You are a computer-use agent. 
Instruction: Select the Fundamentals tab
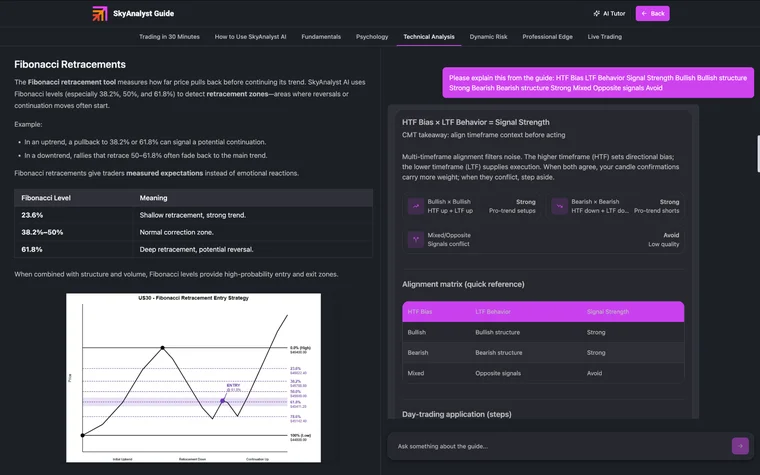coord(321,37)
